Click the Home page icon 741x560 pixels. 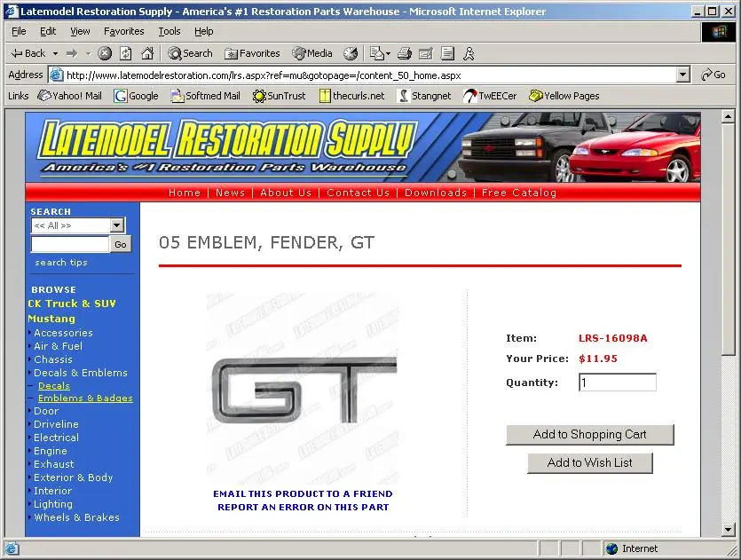pos(147,53)
